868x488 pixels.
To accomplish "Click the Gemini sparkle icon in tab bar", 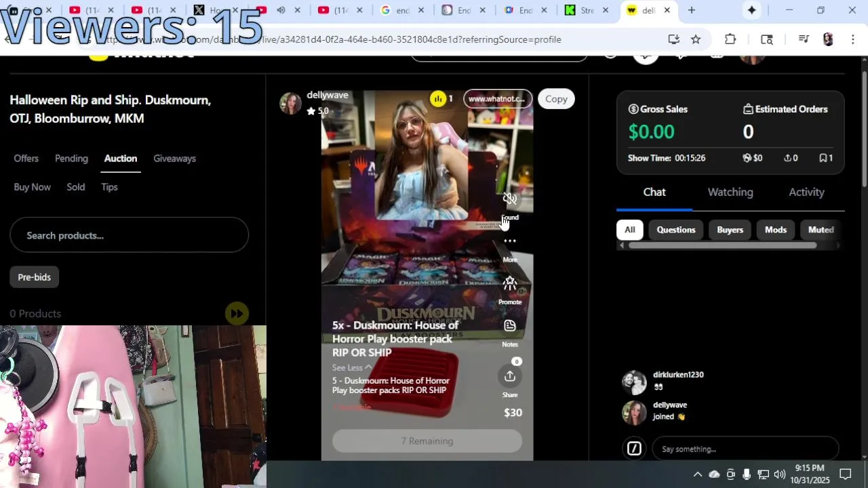I will (752, 10).
